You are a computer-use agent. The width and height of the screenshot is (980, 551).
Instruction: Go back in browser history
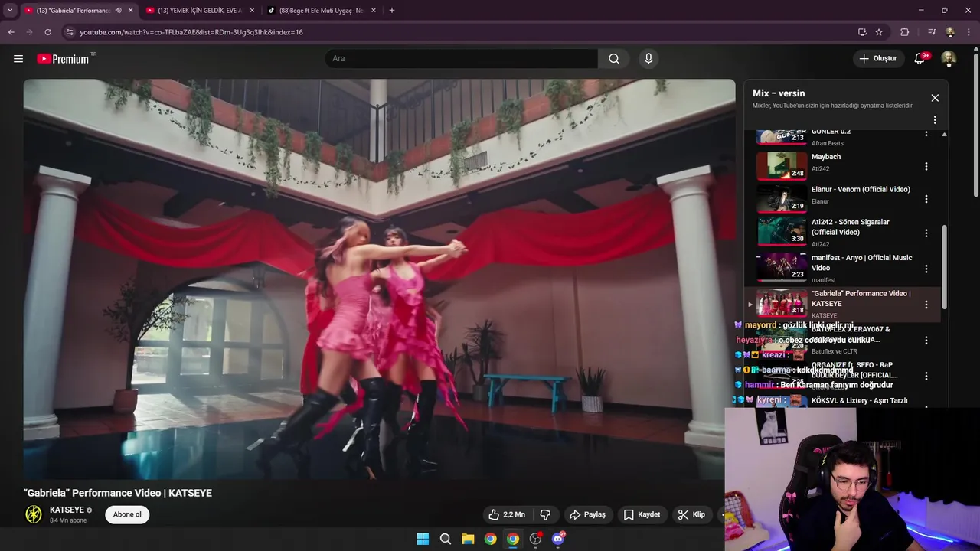click(x=11, y=32)
